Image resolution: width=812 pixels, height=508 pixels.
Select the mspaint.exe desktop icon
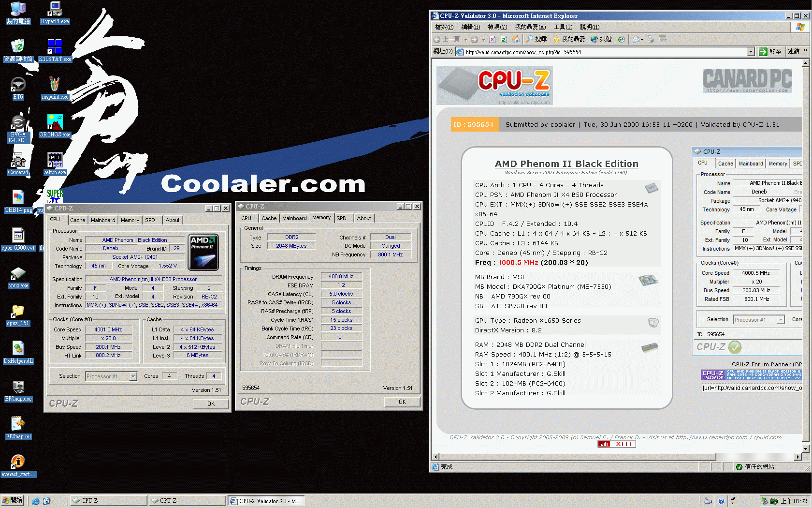click(x=55, y=88)
